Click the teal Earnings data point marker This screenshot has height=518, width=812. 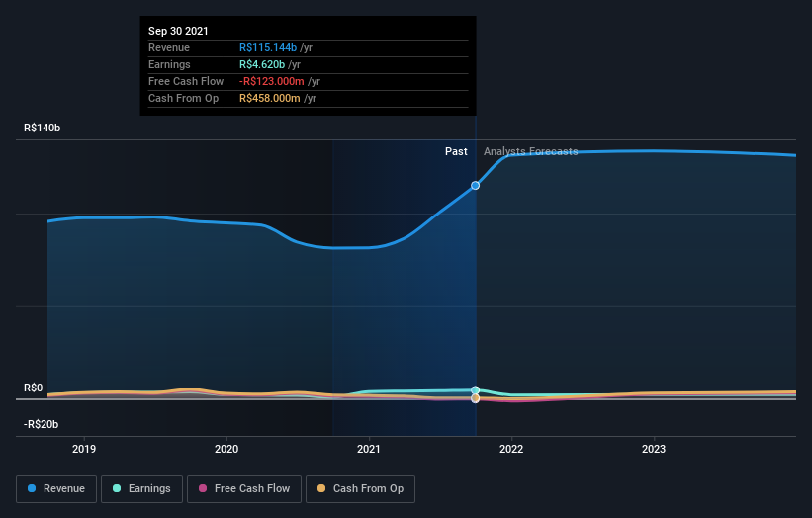point(475,390)
